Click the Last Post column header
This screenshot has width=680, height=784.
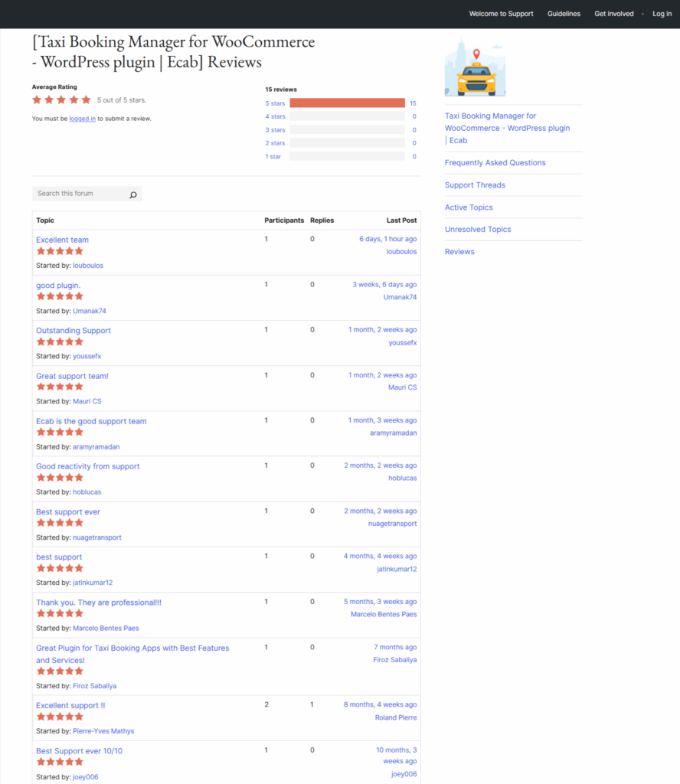(x=401, y=220)
